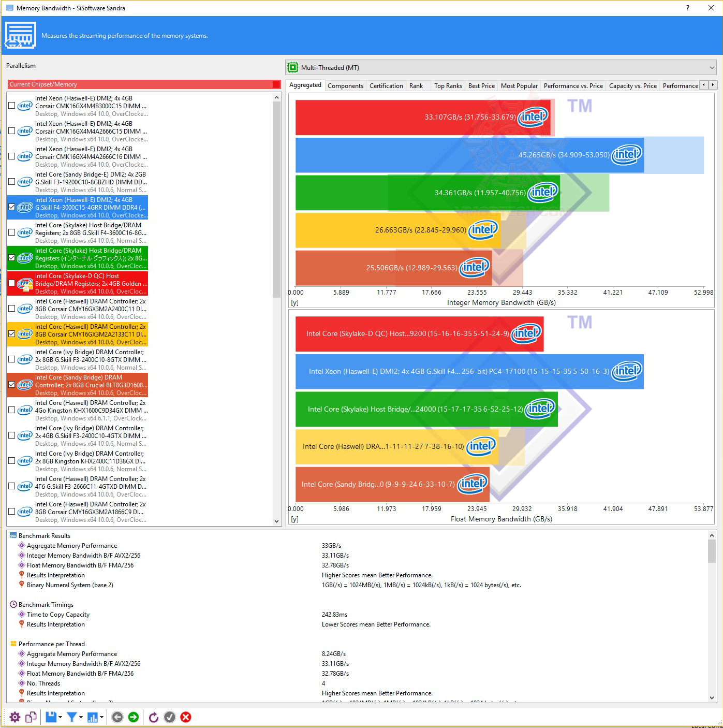Image resolution: width=723 pixels, height=728 pixels.
Task: Click the blue funnel filter icon
Action: coord(72,717)
